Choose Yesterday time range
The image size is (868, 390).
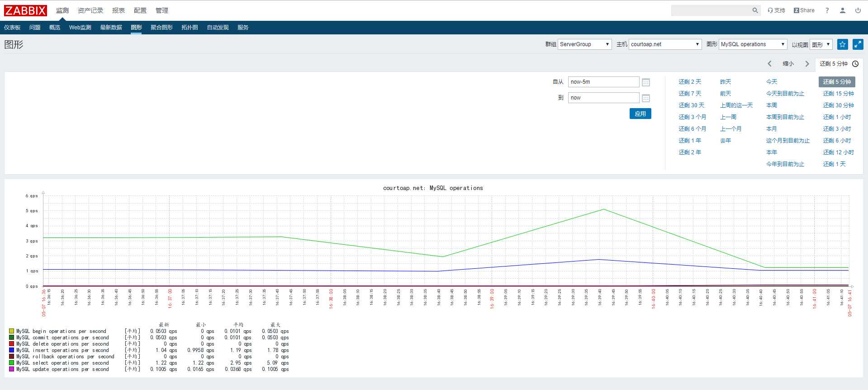coord(726,82)
